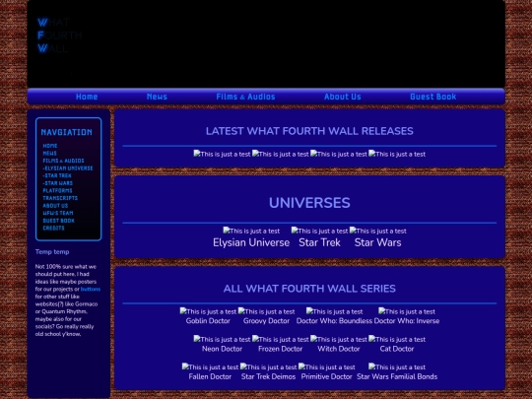Follow the buttons link in sidebar text
The width and height of the screenshot is (532, 399).
(91, 289)
